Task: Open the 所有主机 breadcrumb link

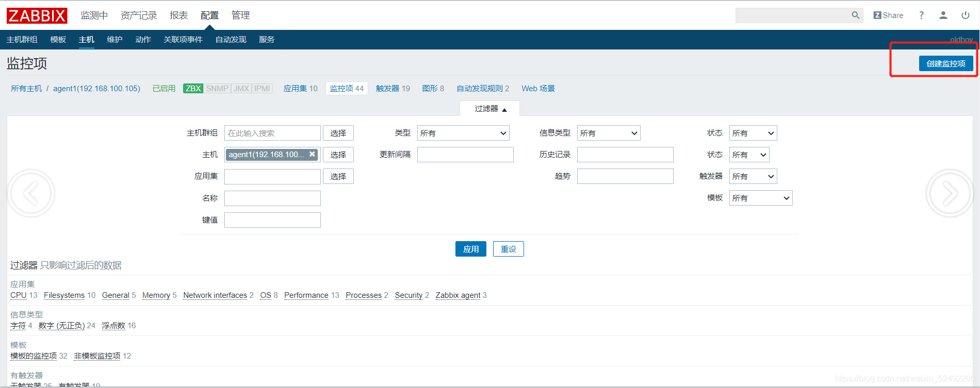Action: coord(27,89)
